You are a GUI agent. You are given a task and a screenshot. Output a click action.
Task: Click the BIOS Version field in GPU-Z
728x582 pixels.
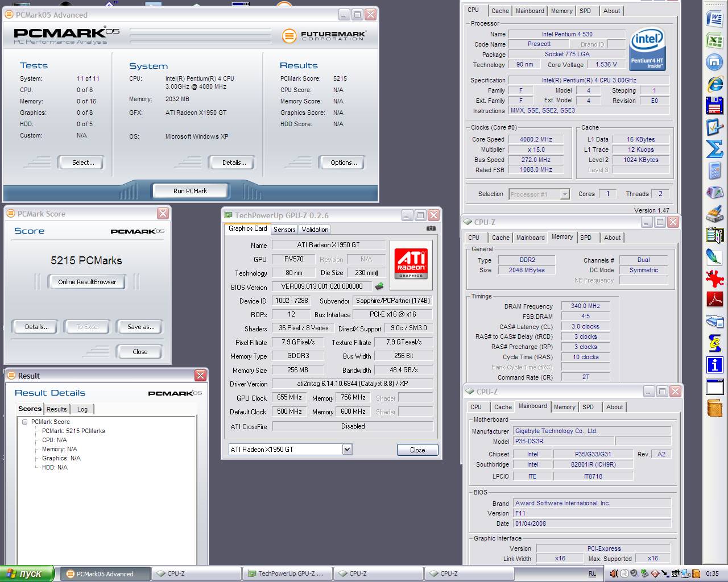(x=321, y=286)
